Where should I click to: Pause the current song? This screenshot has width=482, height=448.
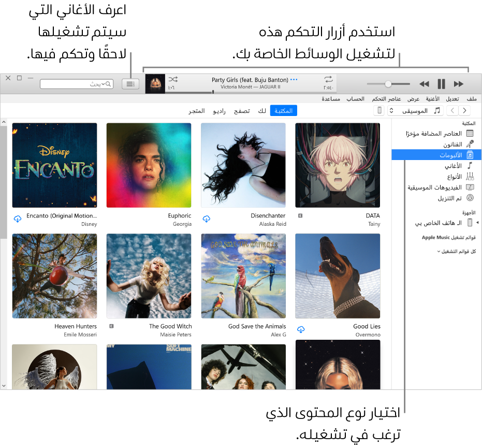click(x=441, y=84)
